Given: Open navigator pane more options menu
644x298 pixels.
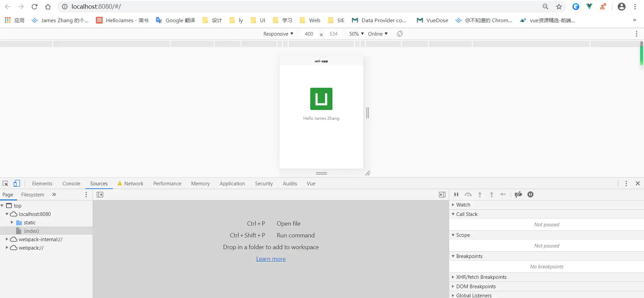Looking at the screenshot, I should (x=86, y=194).
